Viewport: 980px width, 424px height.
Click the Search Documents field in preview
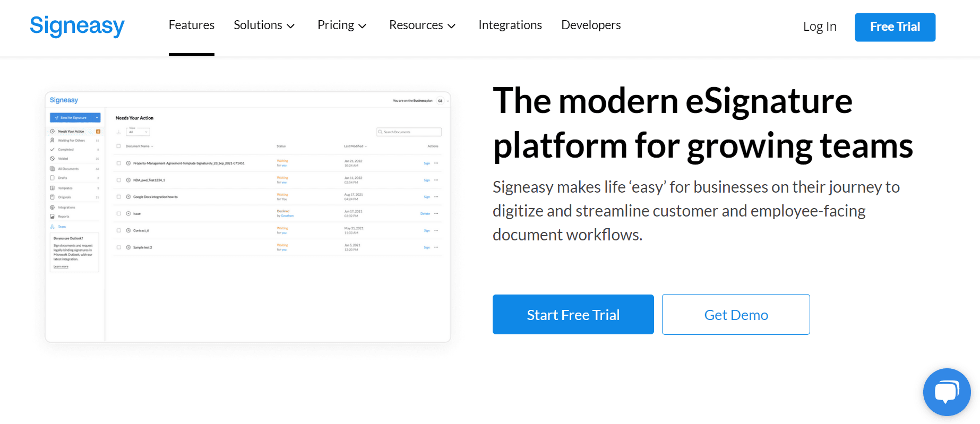tap(409, 132)
